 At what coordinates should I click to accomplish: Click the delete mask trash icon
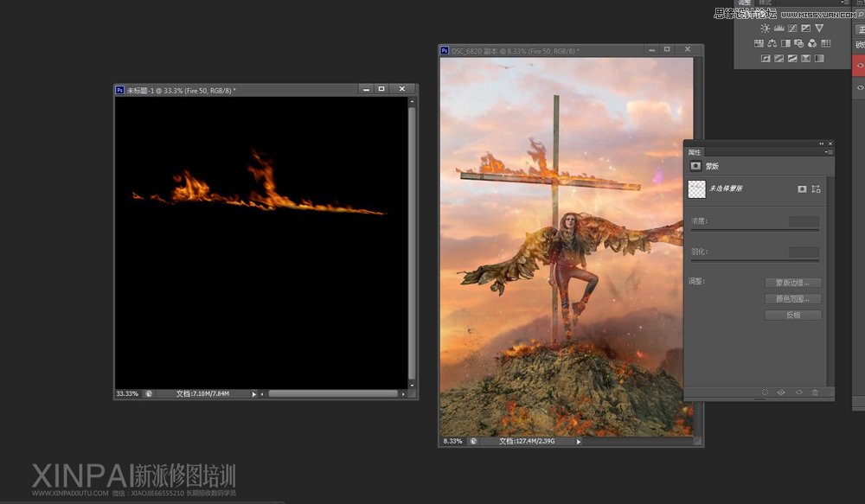(815, 392)
